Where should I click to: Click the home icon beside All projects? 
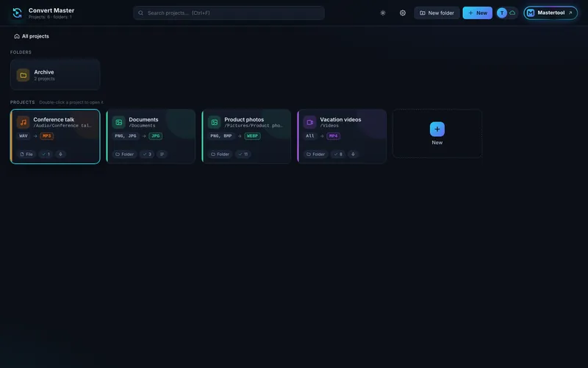click(x=16, y=36)
